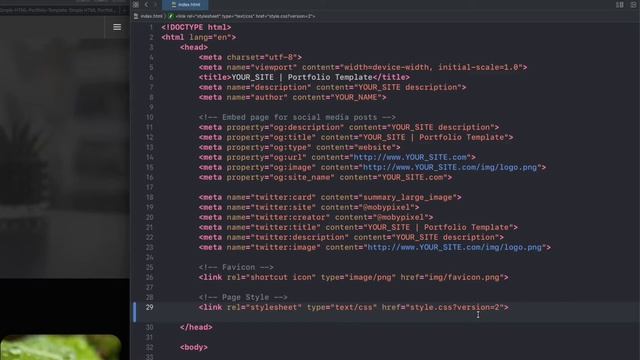The height and width of the screenshot is (360, 640).
Task: Click the closing </head> tag on line 30
Action: 196,327
